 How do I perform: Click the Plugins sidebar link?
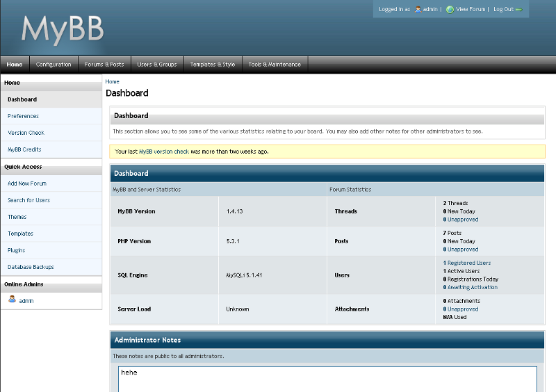[17, 250]
